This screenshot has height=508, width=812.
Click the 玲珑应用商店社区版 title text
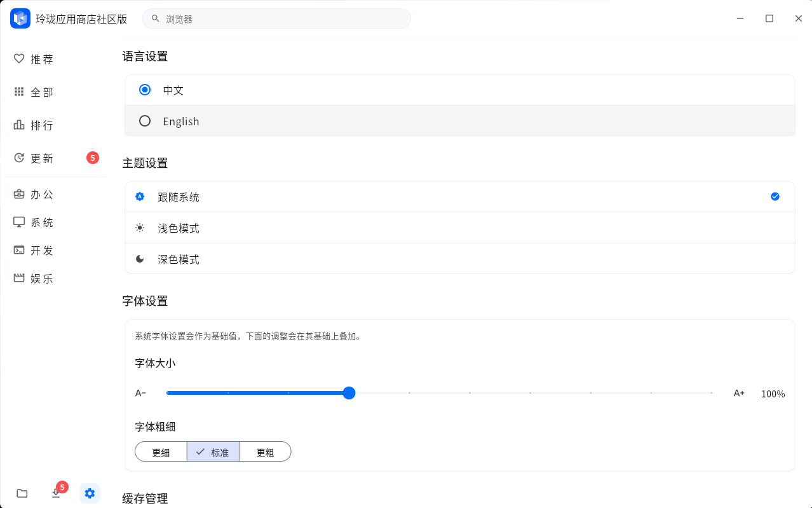click(81, 19)
